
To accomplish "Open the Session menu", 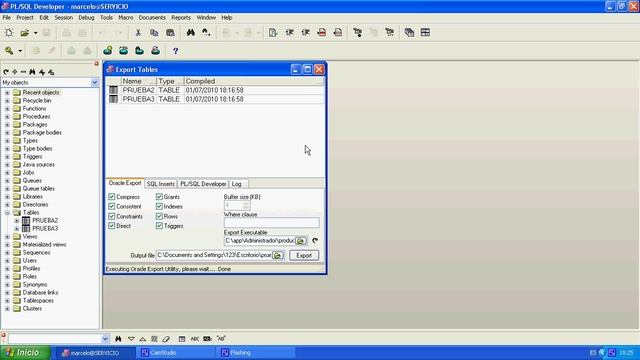I will tap(63, 18).
